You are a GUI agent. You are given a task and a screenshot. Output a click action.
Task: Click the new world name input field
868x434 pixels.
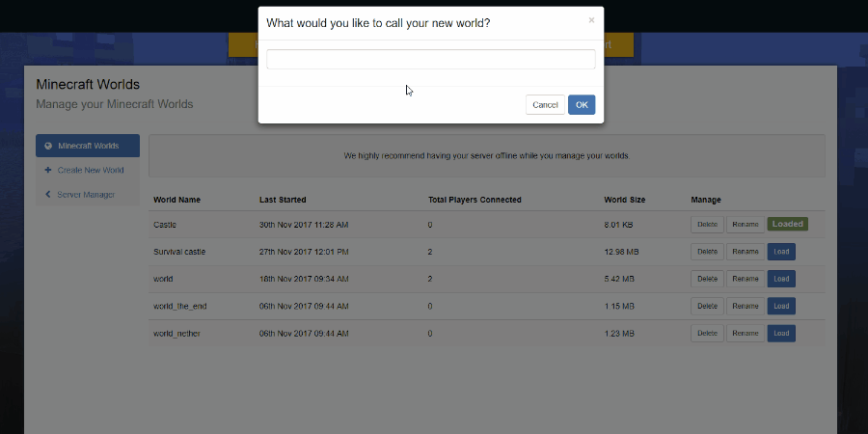[431, 59]
